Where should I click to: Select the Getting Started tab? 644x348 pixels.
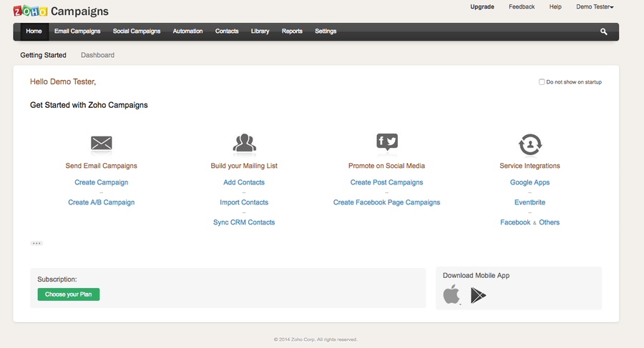[43, 55]
